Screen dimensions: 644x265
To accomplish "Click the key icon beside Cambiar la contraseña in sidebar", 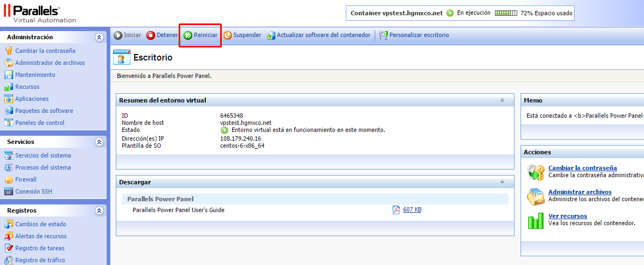I will 9,51.
